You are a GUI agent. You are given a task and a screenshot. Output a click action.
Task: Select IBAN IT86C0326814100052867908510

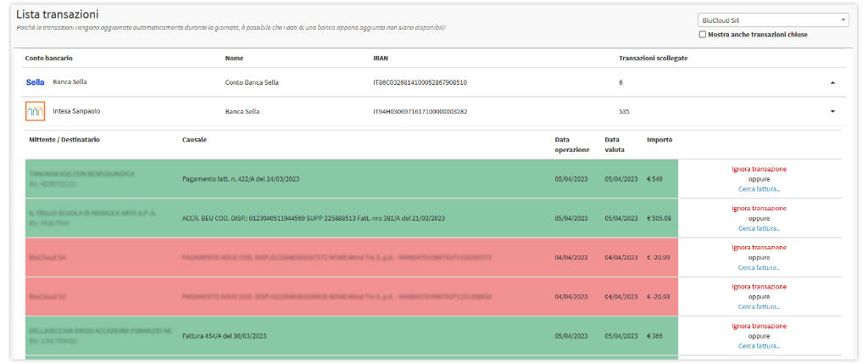tap(420, 82)
